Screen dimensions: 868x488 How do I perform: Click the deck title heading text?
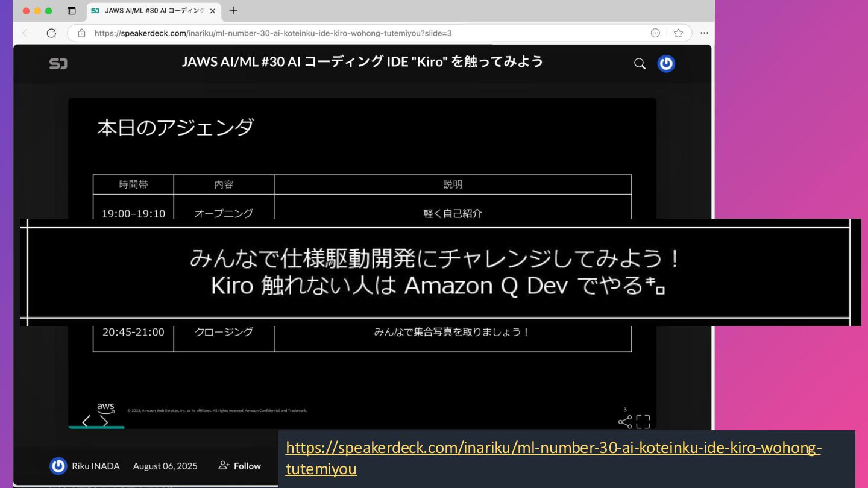pyautogui.click(x=362, y=61)
